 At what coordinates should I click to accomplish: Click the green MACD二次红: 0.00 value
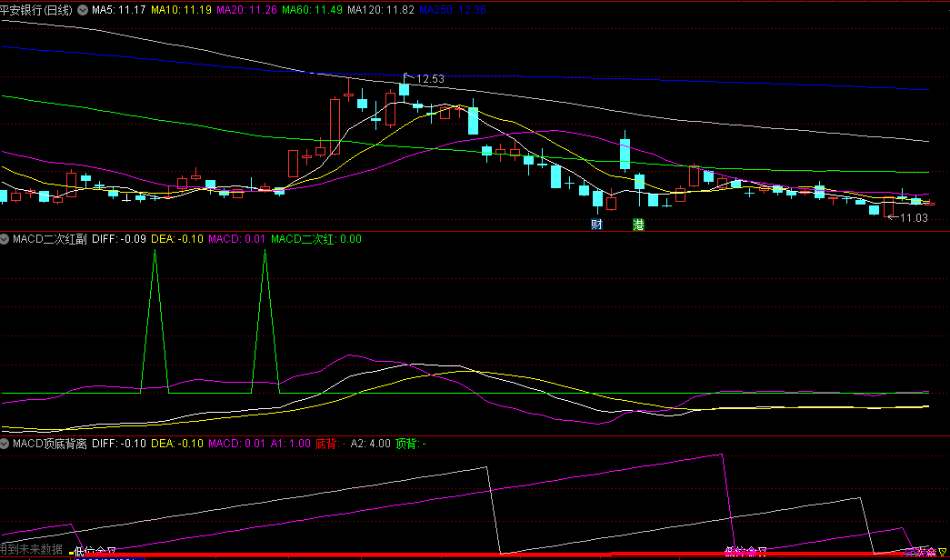pyautogui.click(x=316, y=239)
